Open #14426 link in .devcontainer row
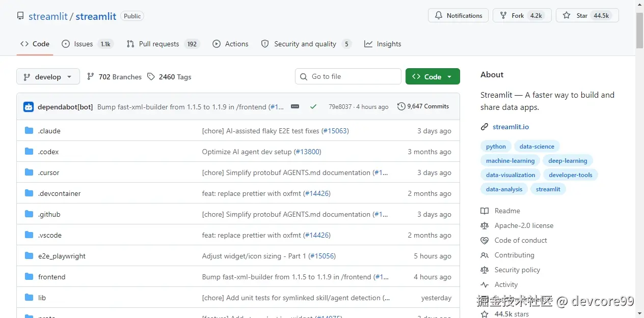Screen dimensions: 644x318 tap(317, 193)
